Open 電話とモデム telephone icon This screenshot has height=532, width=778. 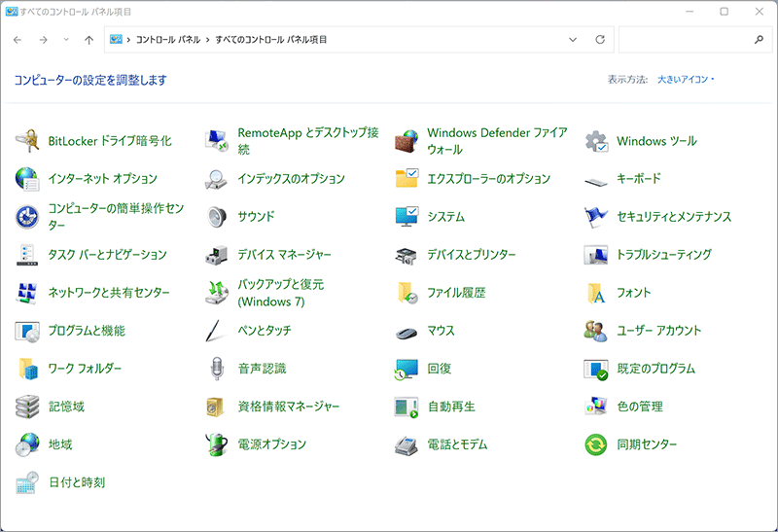pyautogui.click(x=407, y=445)
